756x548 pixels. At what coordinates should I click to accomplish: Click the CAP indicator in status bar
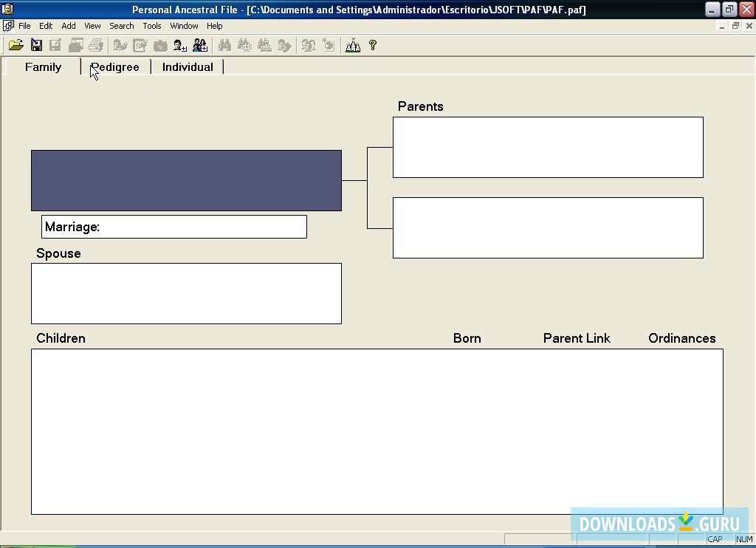[x=715, y=539]
